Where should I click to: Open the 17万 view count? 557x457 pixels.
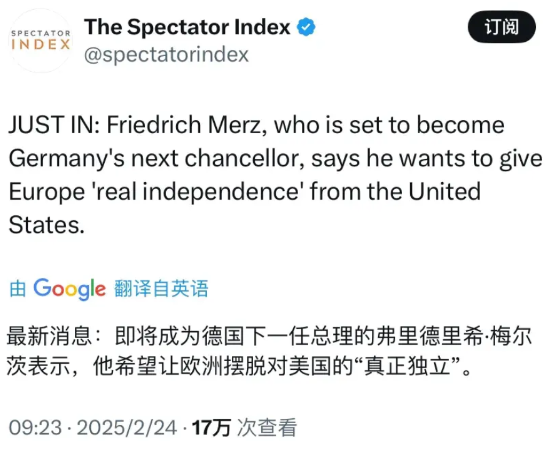pyautogui.click(x=211, y=427)
